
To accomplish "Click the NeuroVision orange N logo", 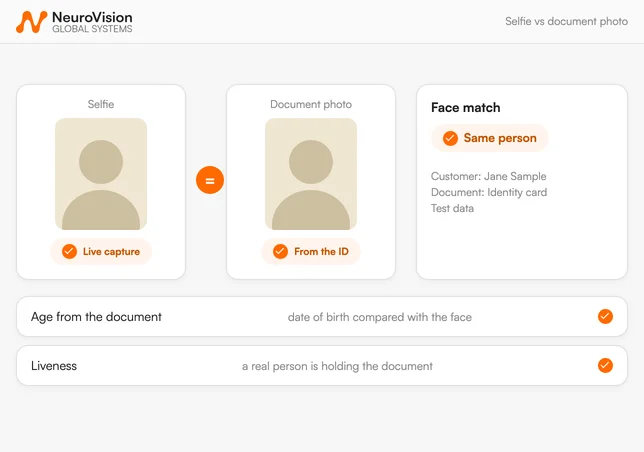I will pos(32,22).
